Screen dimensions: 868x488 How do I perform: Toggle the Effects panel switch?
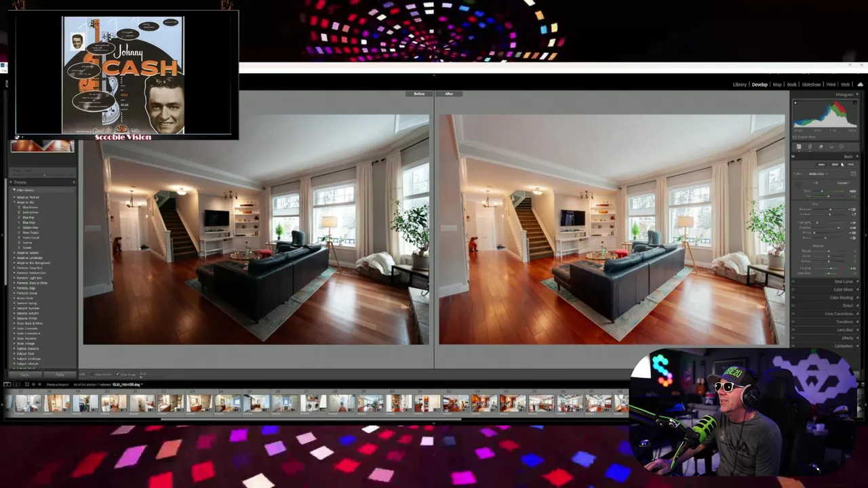pyautogui.click(x=793, y=338)
